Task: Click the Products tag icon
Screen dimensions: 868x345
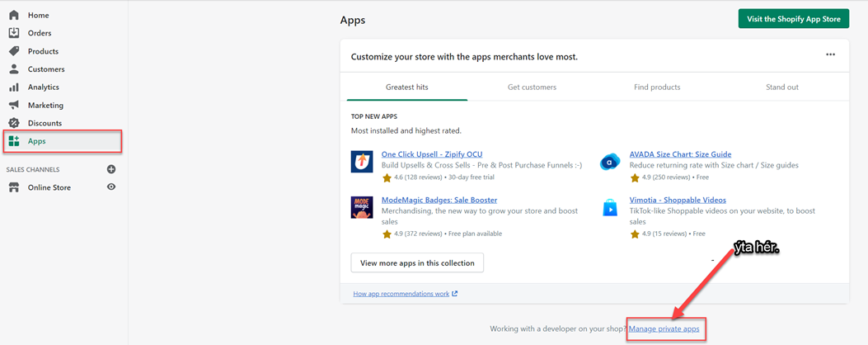Action: (x=14, y=51)
